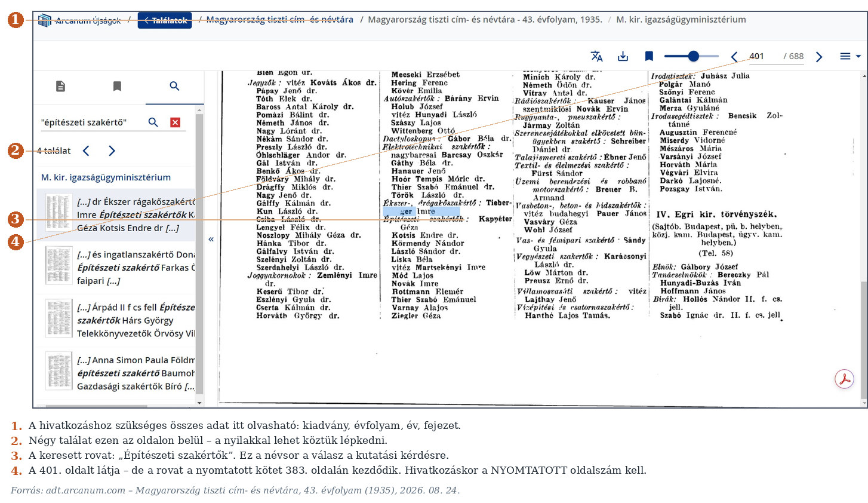The height and width of the screenshot is (503, 868).
Task: Click the "IV. Egri kir. törvényszék." heading
Action: 716,214
